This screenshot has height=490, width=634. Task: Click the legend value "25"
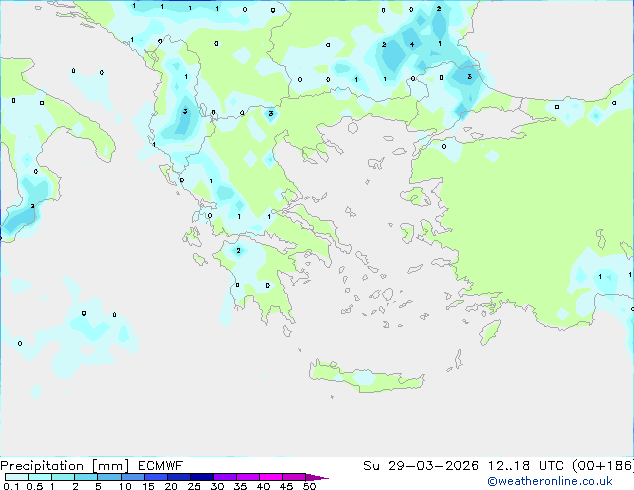[x=194, y=486]
